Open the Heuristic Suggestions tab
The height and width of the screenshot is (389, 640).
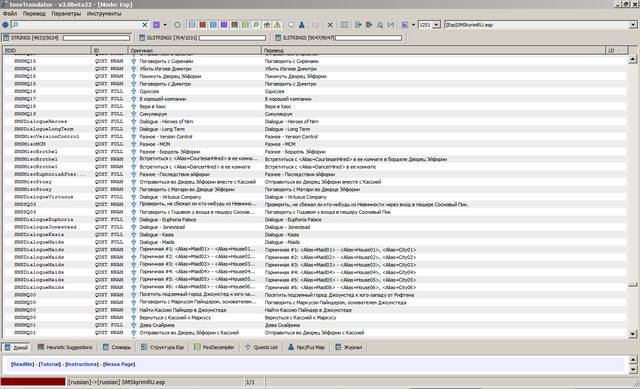coord(65,347)
